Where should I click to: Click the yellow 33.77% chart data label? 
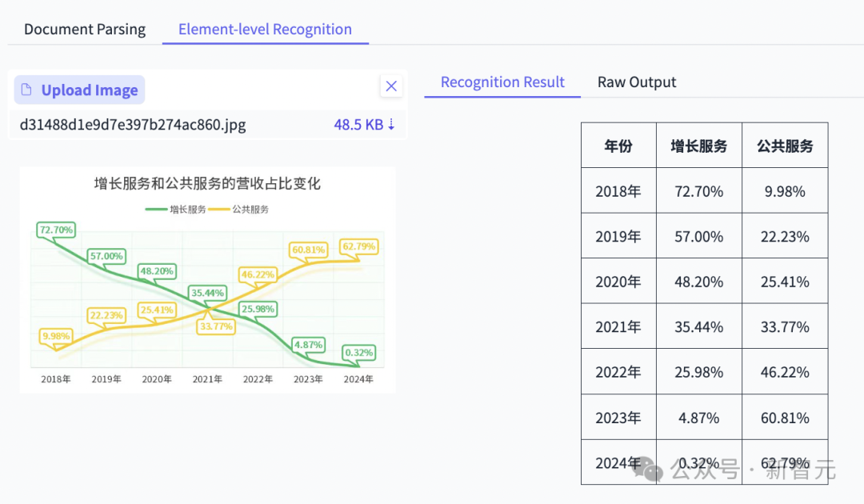click(216, 326)
